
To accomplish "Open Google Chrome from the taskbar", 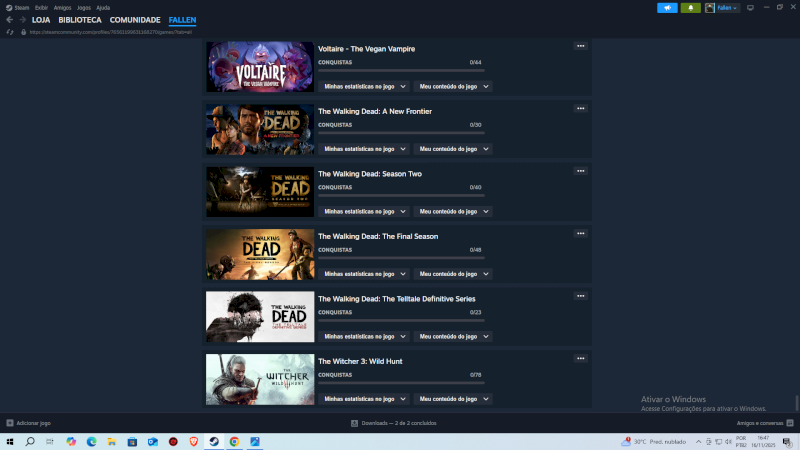I will tap(234, 441).
